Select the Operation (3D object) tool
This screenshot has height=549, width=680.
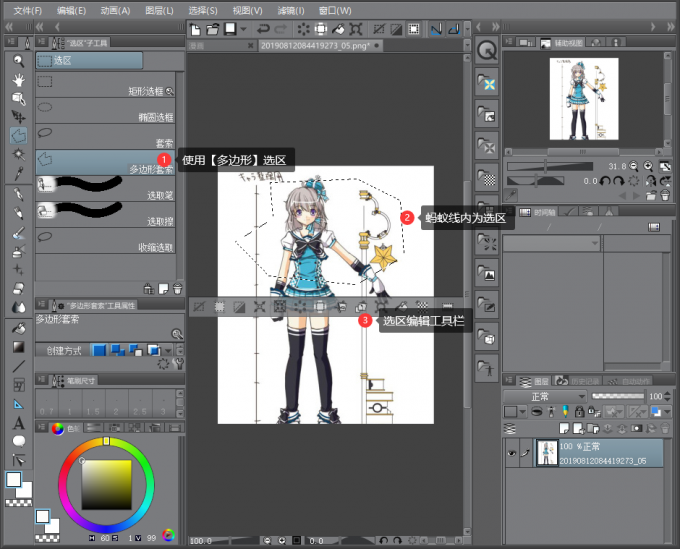[18, 98]
